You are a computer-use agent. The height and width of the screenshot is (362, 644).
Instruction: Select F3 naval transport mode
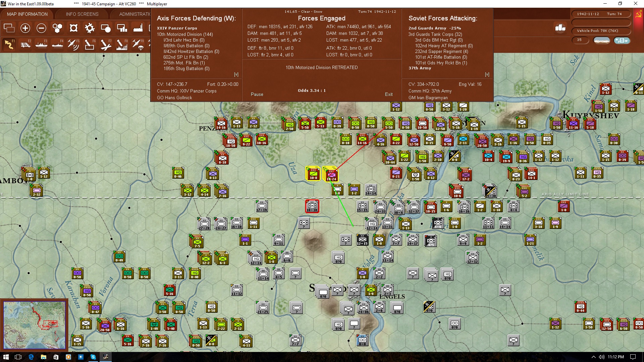pos(41,44)
